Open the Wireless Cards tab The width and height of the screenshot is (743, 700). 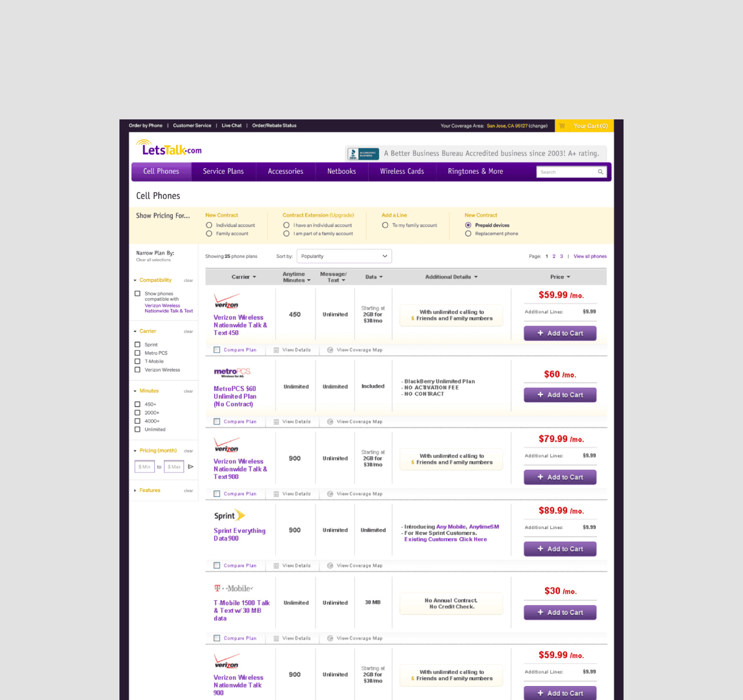[x=402, y=171]
